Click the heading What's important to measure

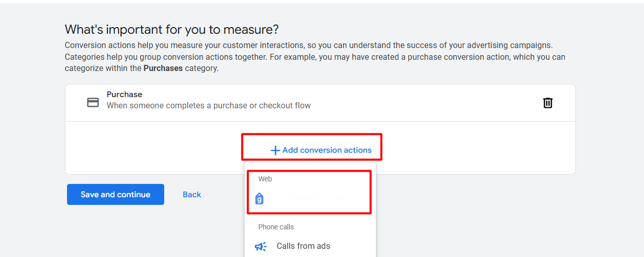(x=171, y=29)
